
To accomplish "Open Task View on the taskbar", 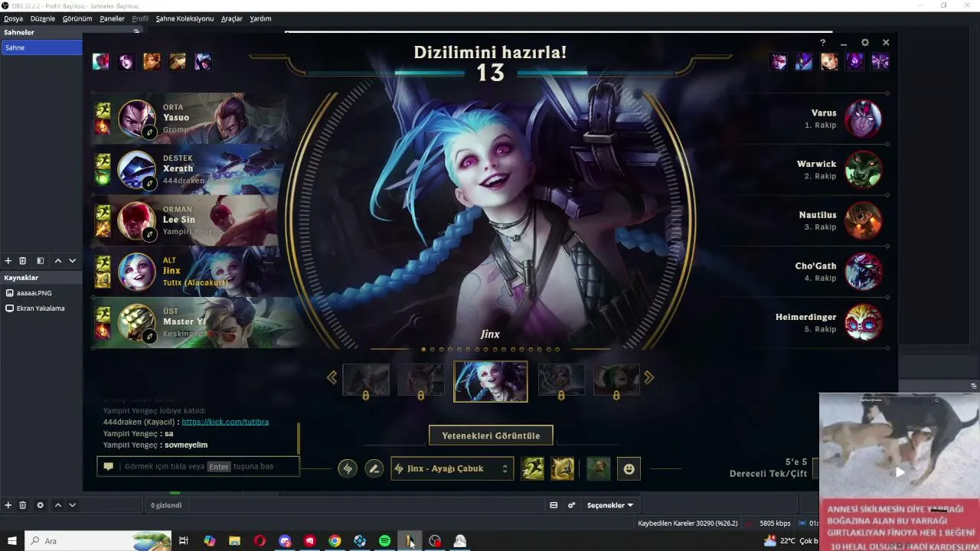I will point(184,541).
